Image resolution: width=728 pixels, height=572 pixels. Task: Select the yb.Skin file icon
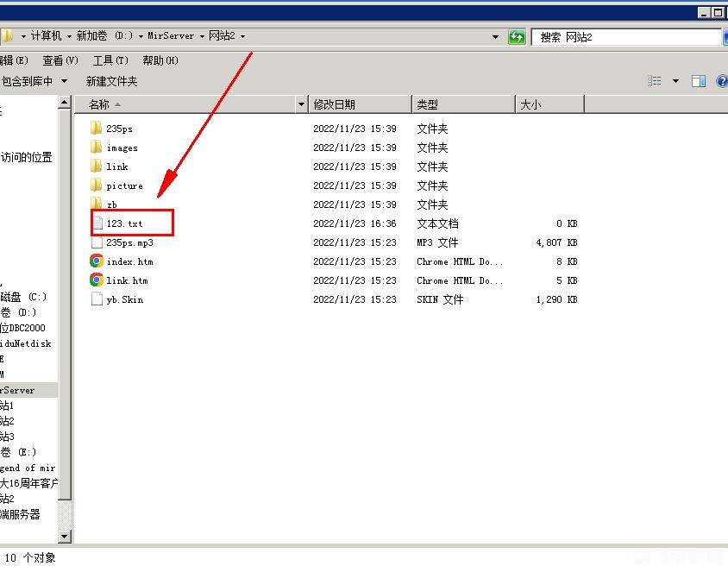pyautogui.click(x=97, y=299)
